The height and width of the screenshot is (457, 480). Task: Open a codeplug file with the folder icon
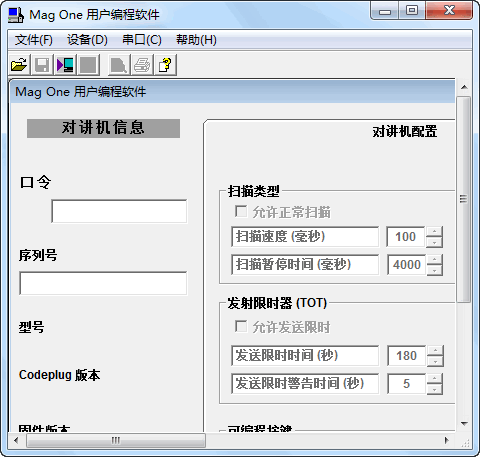point(19,65)
